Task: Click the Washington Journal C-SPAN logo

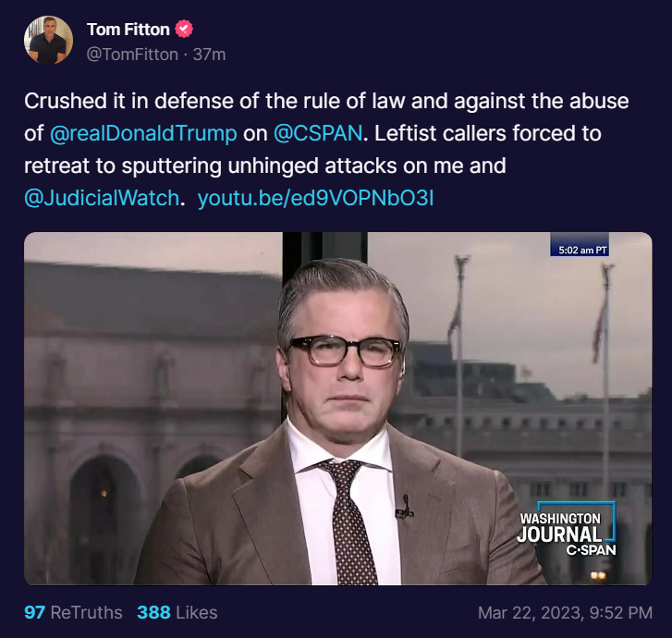Action: pyautogui.click(x=566, y=529)
